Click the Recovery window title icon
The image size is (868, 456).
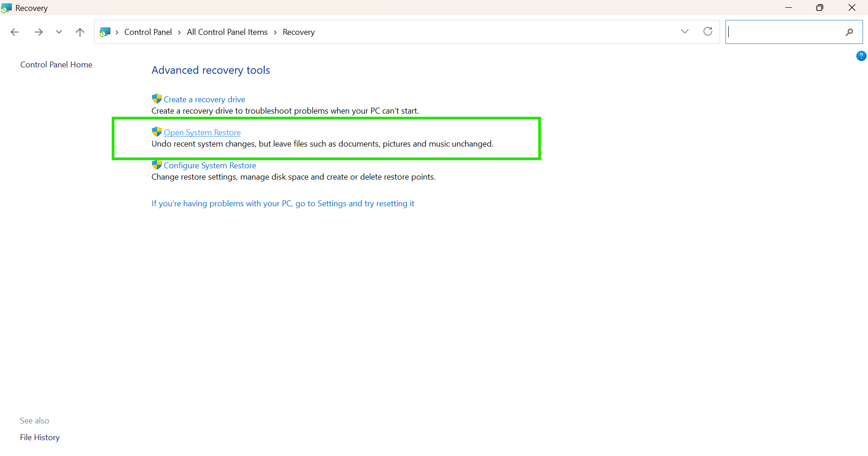(x=6, y=8)
